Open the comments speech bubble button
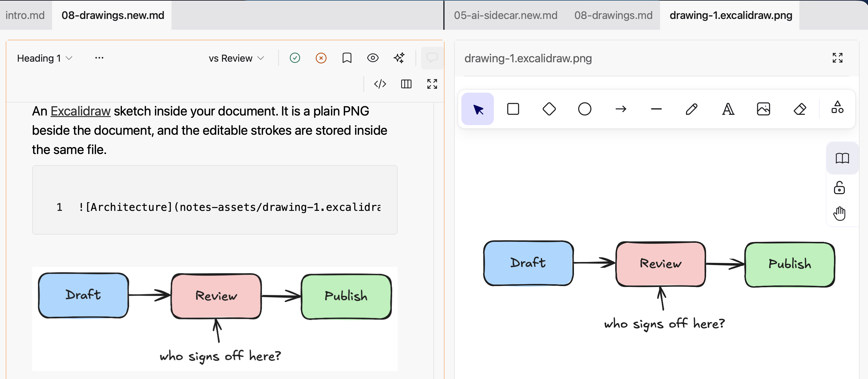The width and height of the screenshot is (868, 379). (432, 58)
